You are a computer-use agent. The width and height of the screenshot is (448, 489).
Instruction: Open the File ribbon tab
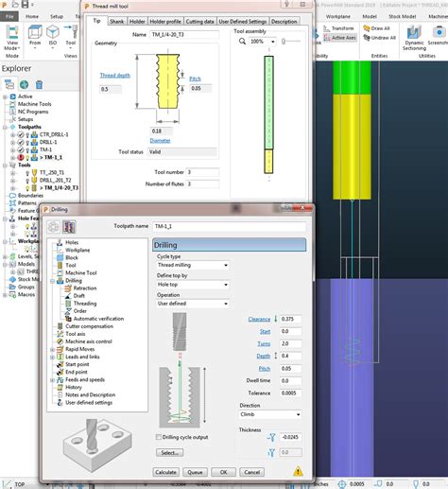coord(9,16)
